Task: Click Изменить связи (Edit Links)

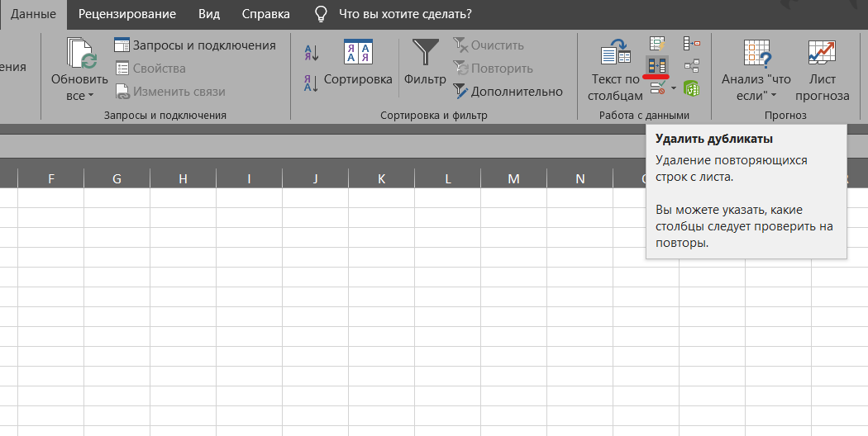Action: tap(170, 92)
